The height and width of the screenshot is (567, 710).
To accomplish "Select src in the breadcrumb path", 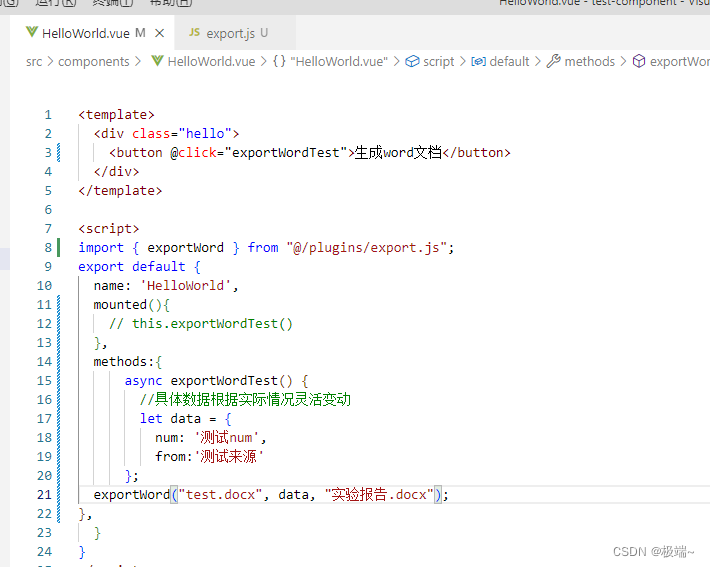I will pyautogui.click(x=34, y=62).
